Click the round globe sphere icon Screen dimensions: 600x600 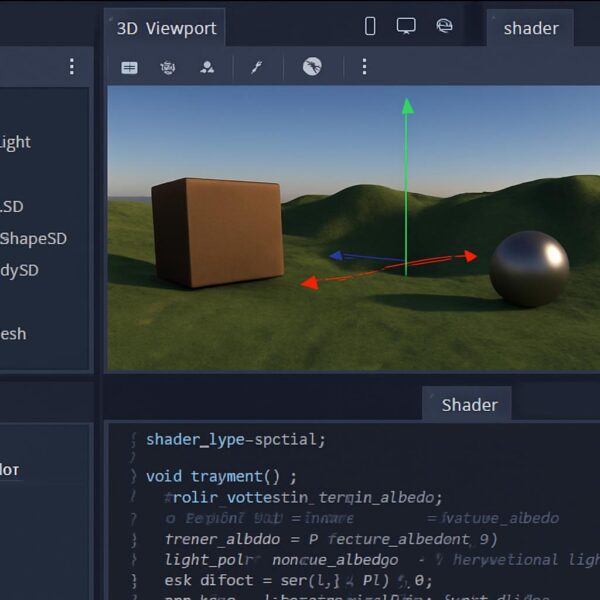click(x=312, y=67)
